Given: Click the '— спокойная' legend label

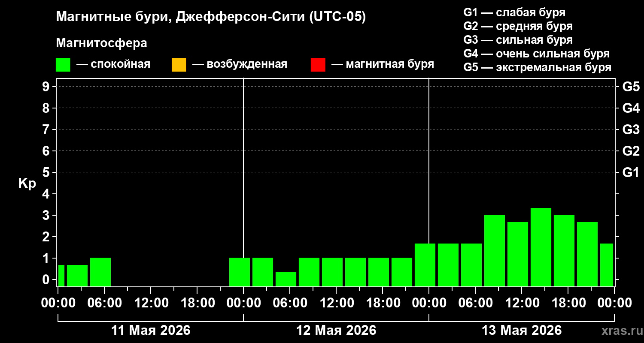Looking at the screenshot, I should (113, 65).
